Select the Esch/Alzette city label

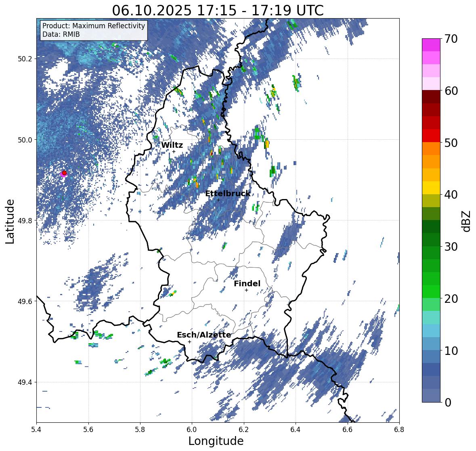(204, 335)
